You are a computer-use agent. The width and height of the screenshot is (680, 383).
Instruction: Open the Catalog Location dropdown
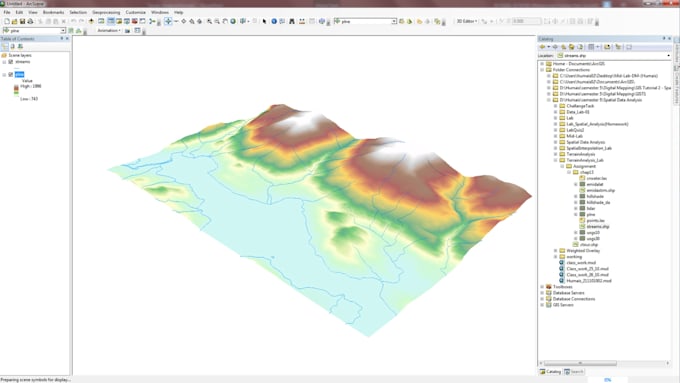[668, 56]
